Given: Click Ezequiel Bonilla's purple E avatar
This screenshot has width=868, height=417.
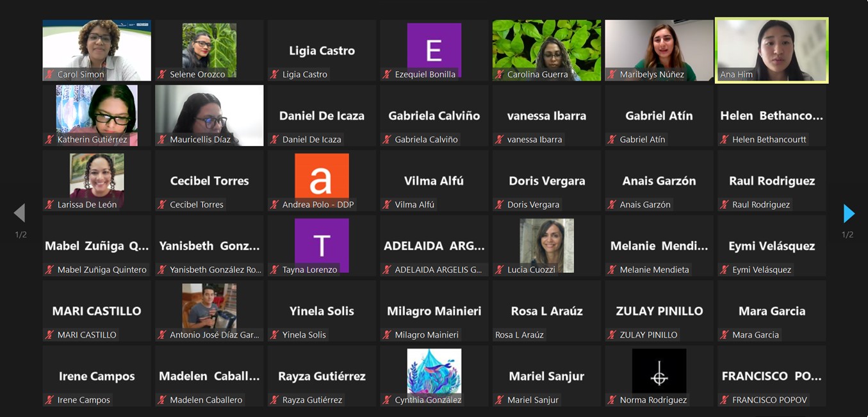Looking at the screenshot, I should click(434, 50).
